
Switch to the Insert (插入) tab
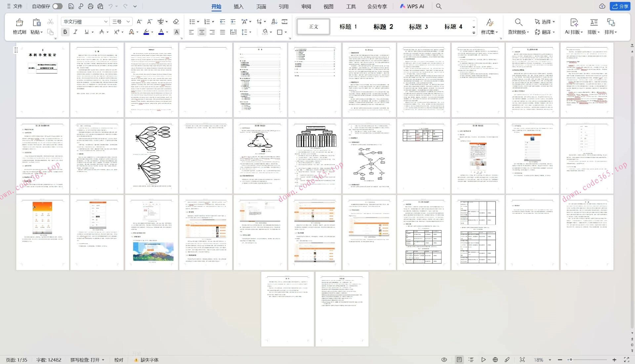point(238,6)
